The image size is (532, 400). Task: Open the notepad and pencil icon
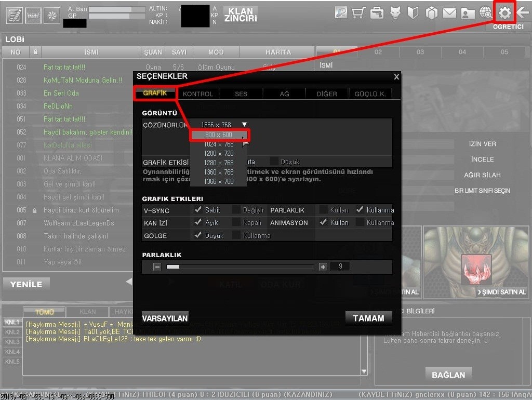(x=15, y=15)
